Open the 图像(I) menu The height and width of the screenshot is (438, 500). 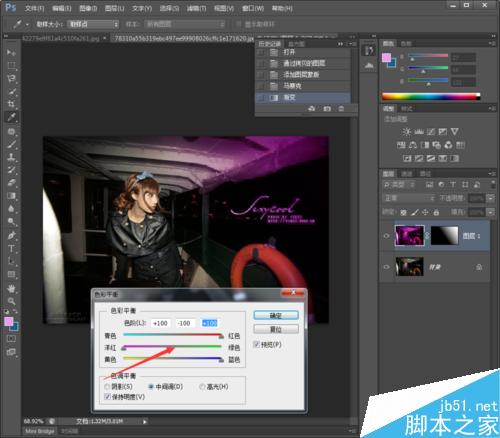[x=88, y=8]
